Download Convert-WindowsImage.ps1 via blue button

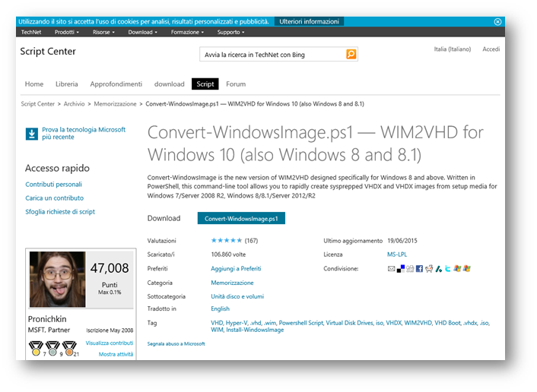[x=241, y=219]
